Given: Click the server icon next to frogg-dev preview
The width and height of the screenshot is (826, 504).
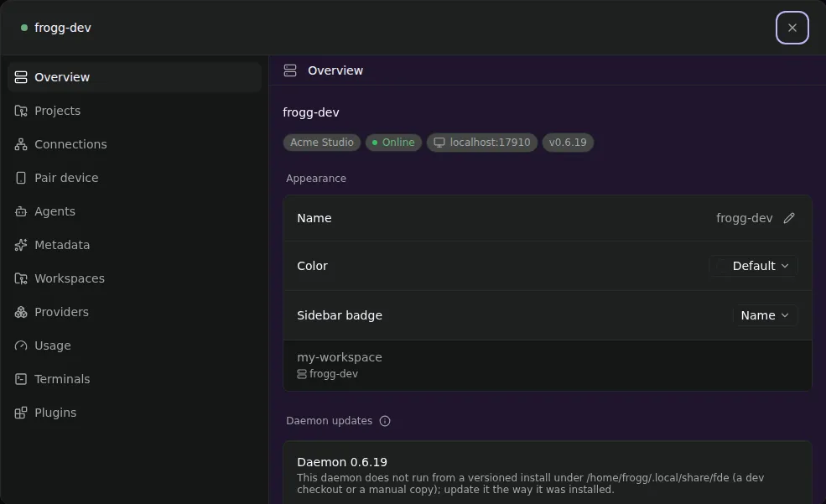Looking at the screenshot, I should click(302, 374).
